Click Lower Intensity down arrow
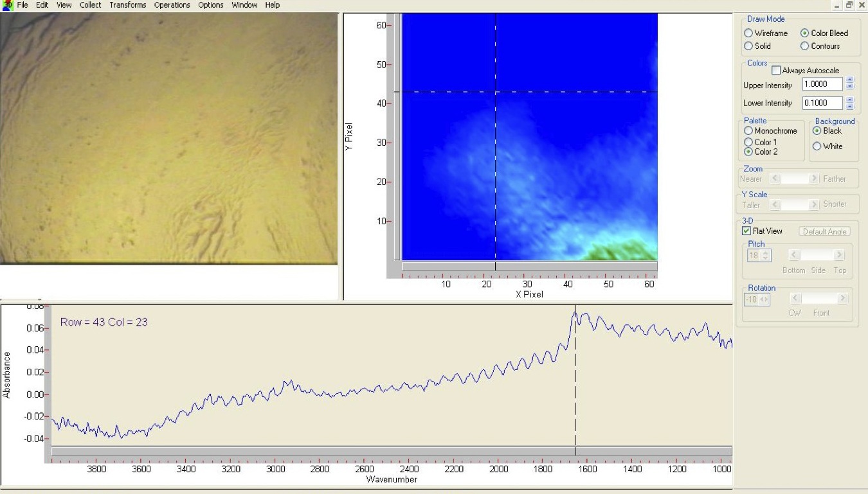Image resolution: width=868 pixels, height=494 pixels. [x=850, y=106]
